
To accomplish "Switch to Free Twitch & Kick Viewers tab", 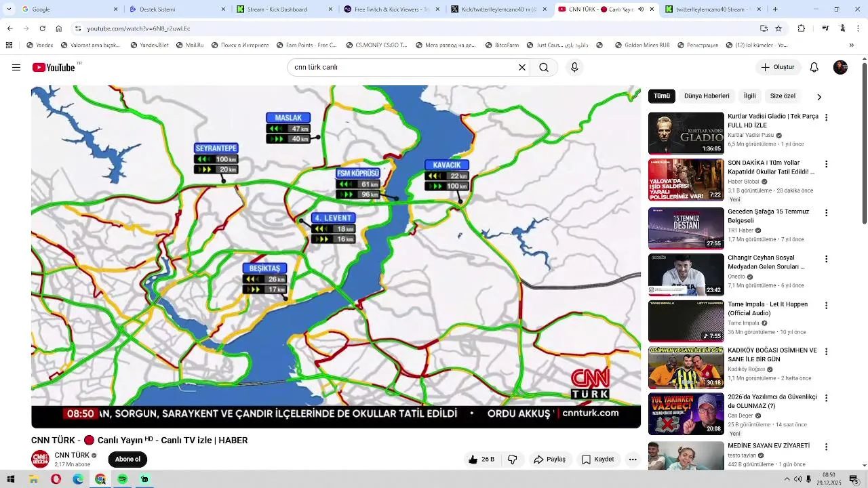I will pyautogui.click(x=391, y=9).
